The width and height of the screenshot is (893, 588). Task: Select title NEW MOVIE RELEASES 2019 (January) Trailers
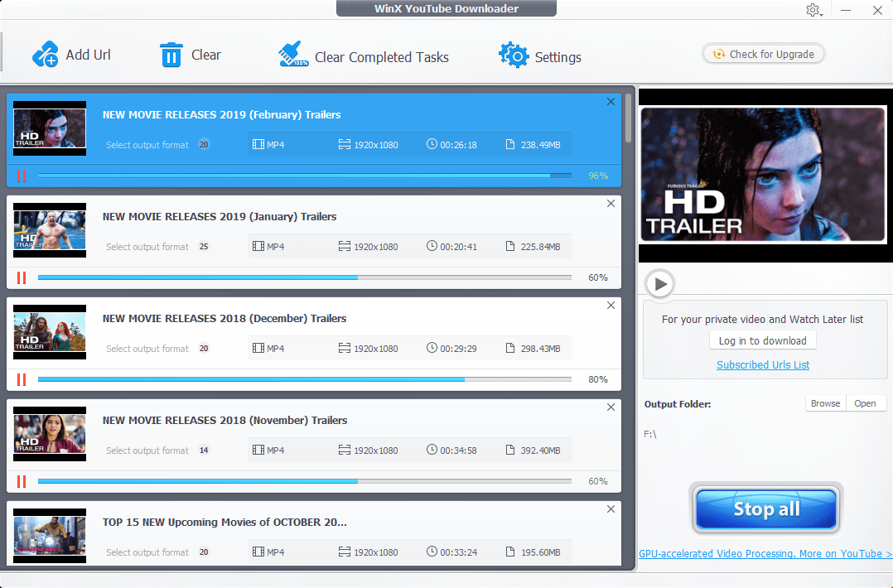click(220, 216)
